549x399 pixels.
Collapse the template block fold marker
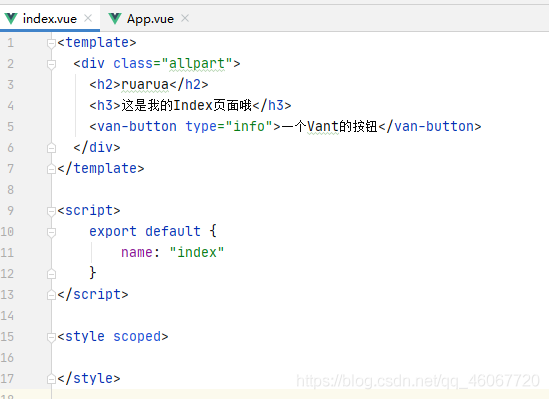point(51,43)
